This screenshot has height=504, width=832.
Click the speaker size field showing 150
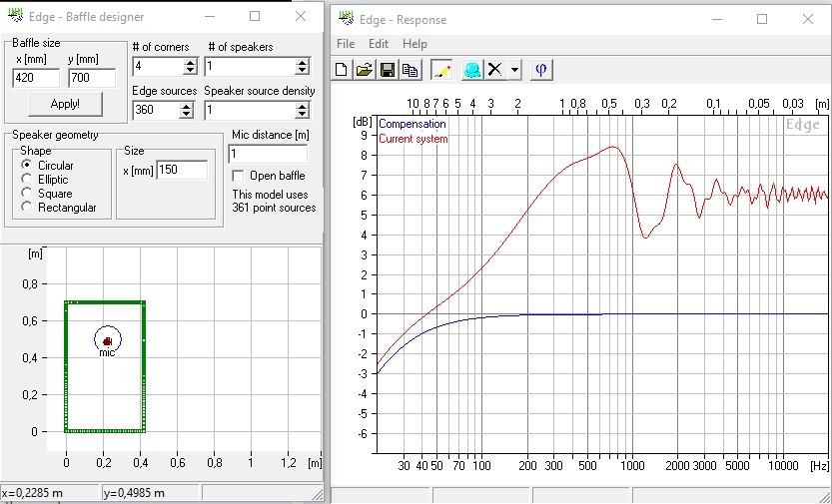tap(182, 170)
